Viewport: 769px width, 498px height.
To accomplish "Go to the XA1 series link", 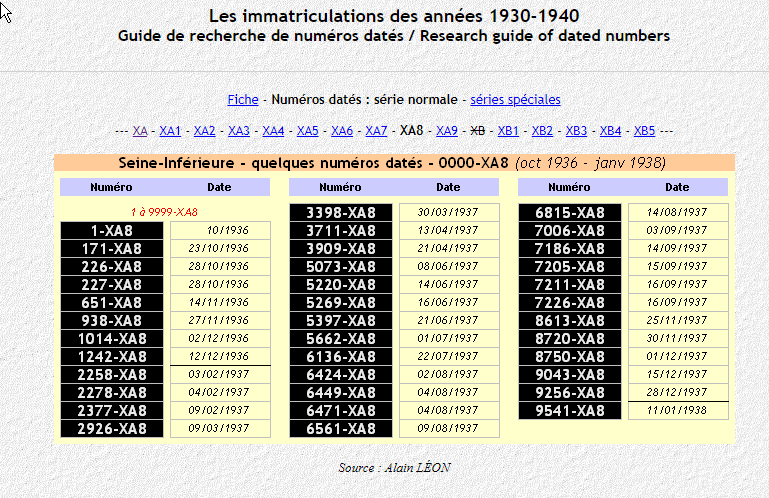I will pos(170,131).
